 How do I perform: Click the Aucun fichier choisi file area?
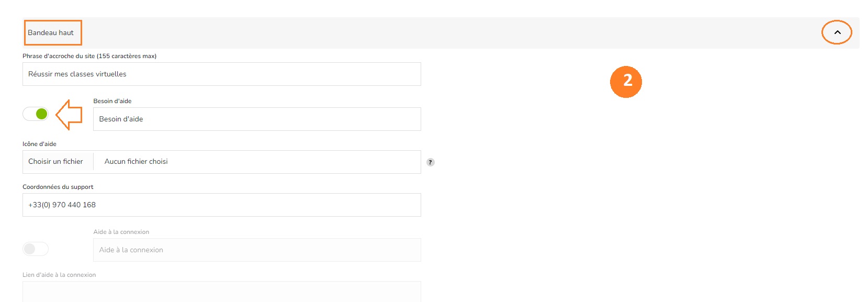[257, 162]
